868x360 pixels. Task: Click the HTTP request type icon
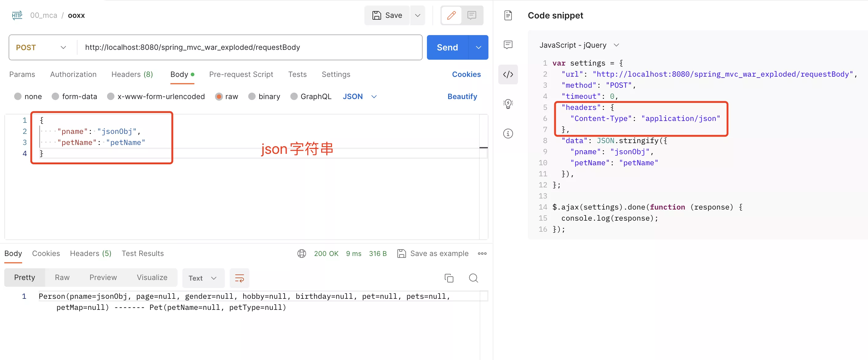[17, 15]
